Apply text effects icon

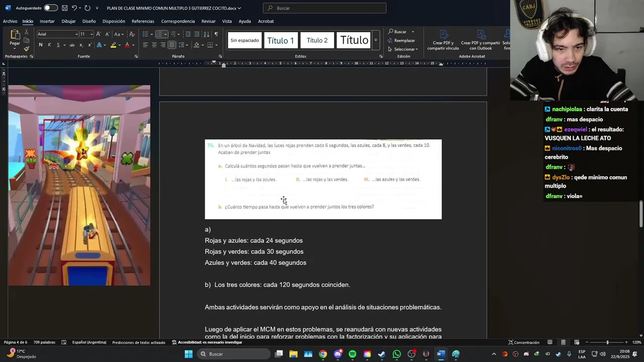[x=99, y=45]
